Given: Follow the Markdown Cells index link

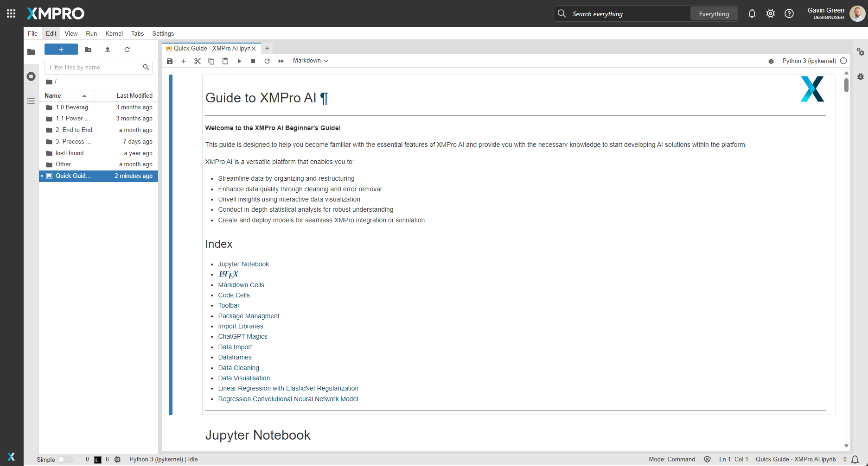Looking at the screenshot, I should pyautogui.click(x=241, y=285).
